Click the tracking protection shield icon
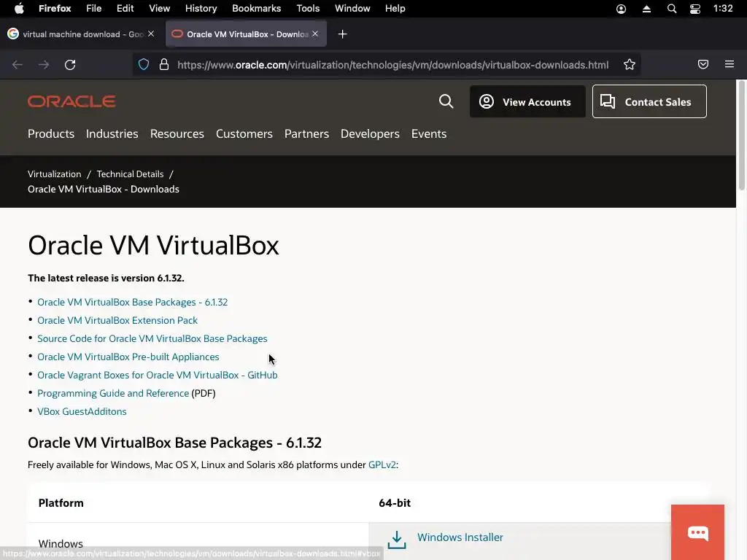Screen dimensions: 747x560 tap(144, 64)
